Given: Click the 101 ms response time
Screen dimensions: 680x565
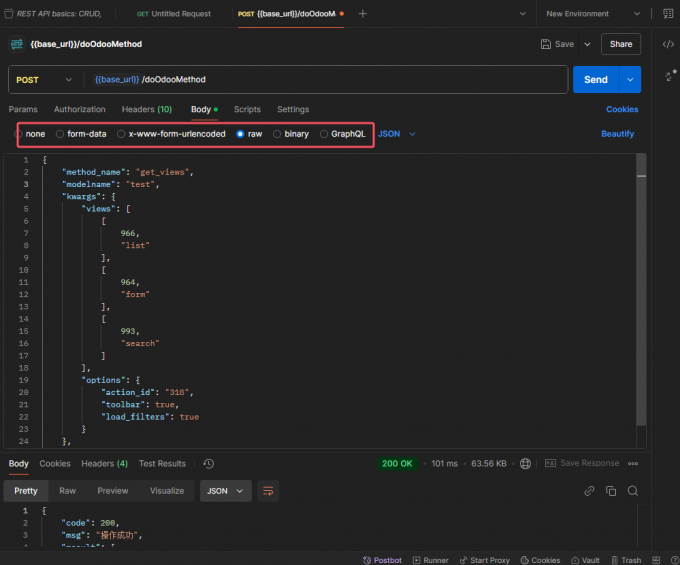Looking at the screenshot, I should tap(445, 464).
